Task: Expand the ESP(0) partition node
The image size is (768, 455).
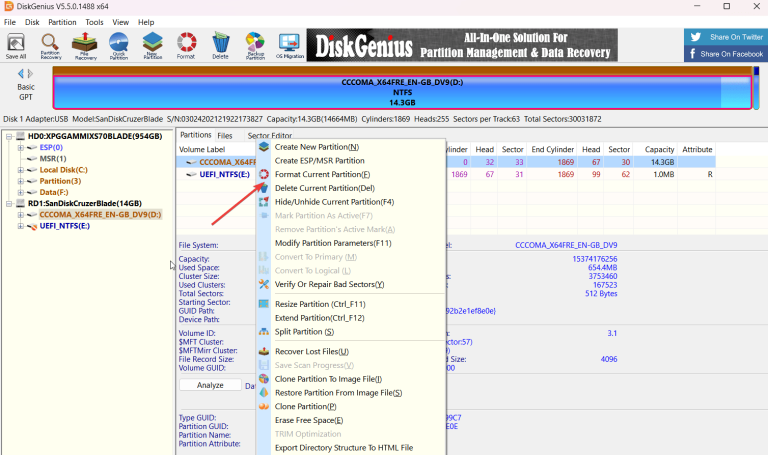Action: tap(21, 147)
